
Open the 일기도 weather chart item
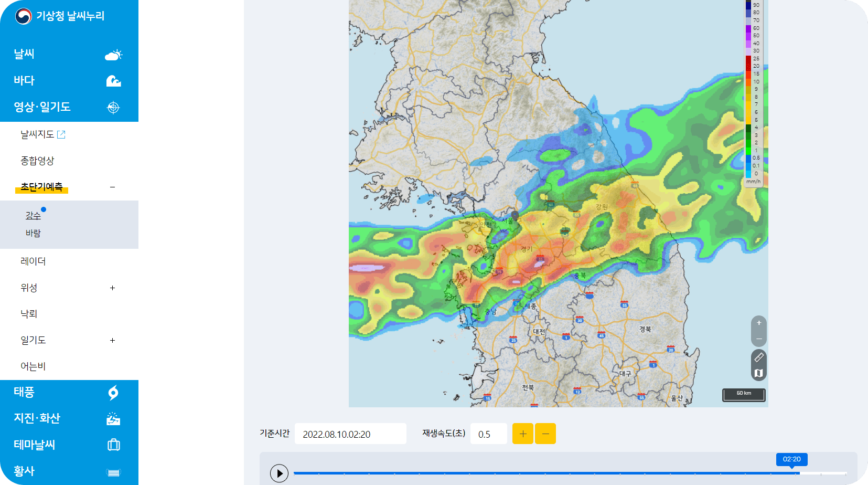(33, 340)
